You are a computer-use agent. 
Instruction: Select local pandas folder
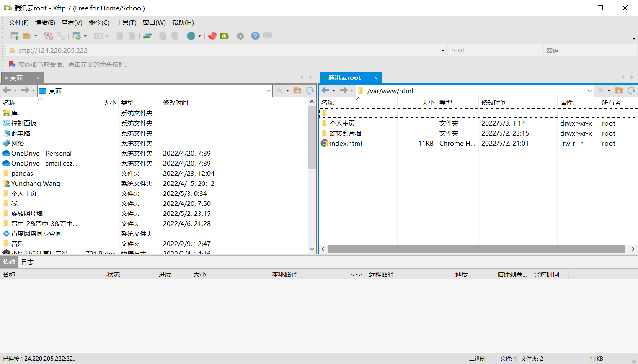pos(22,173)
